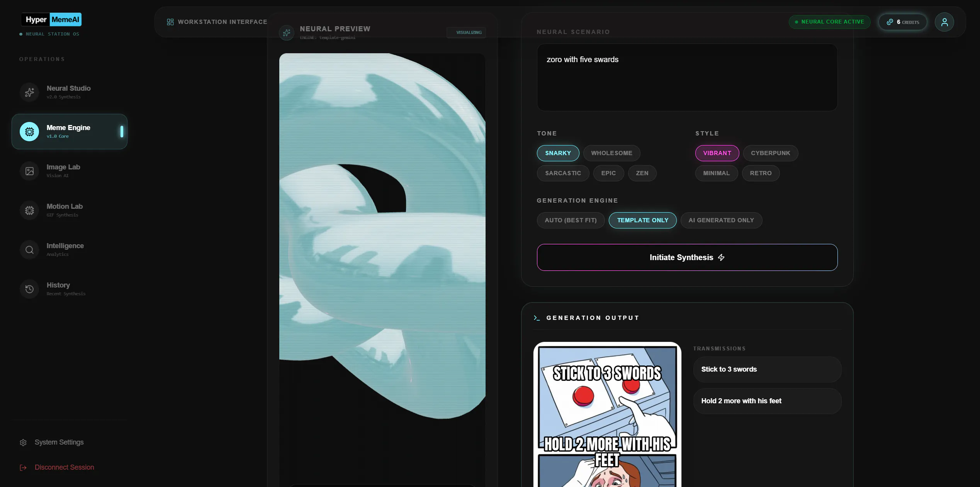Click the Neural Studio sparkle icon

(x=29, y=92)
